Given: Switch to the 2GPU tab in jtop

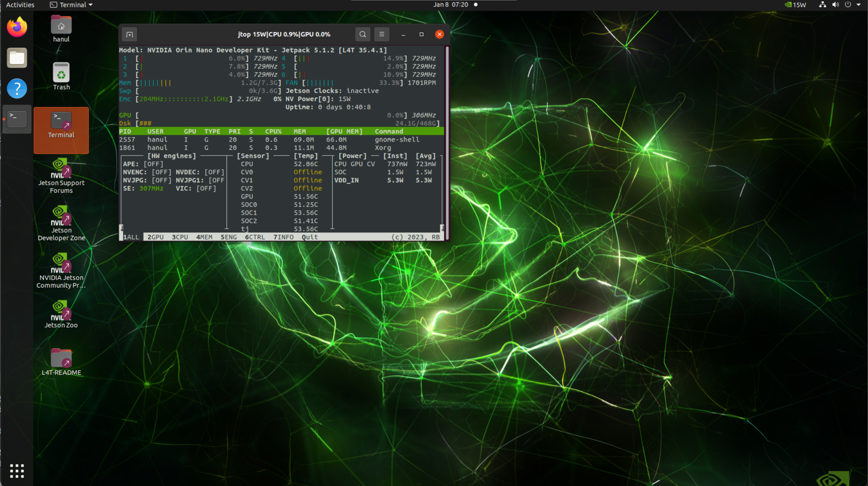Looking at the screenshot, I should pos(156,237).
